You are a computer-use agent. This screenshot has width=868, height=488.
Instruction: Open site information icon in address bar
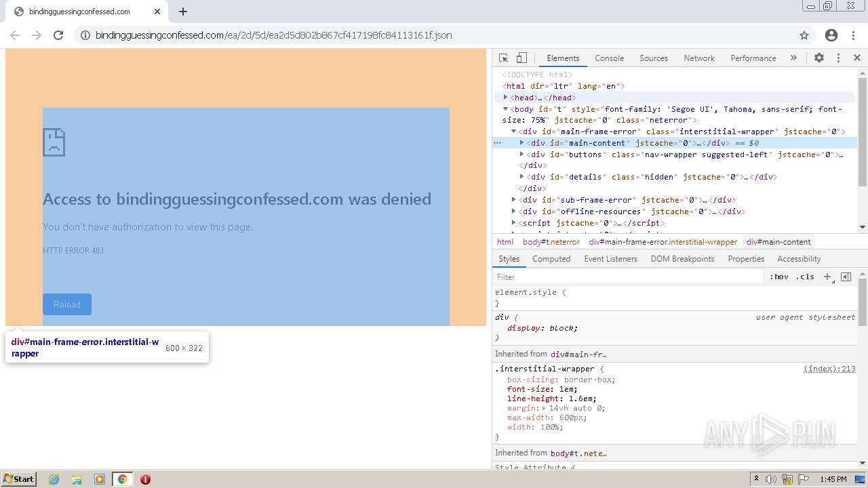point(85,35)
